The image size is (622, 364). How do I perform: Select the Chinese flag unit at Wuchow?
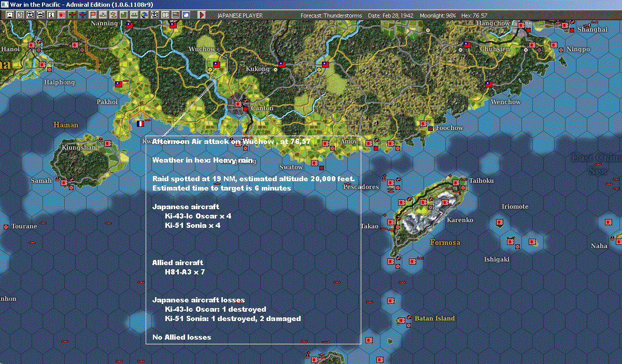point(217,65)
